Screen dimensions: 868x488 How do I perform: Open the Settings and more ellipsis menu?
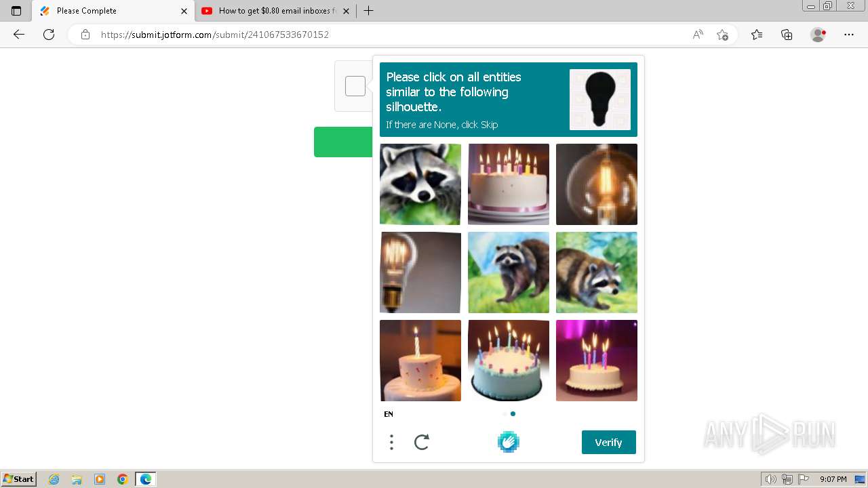[849, 35]
